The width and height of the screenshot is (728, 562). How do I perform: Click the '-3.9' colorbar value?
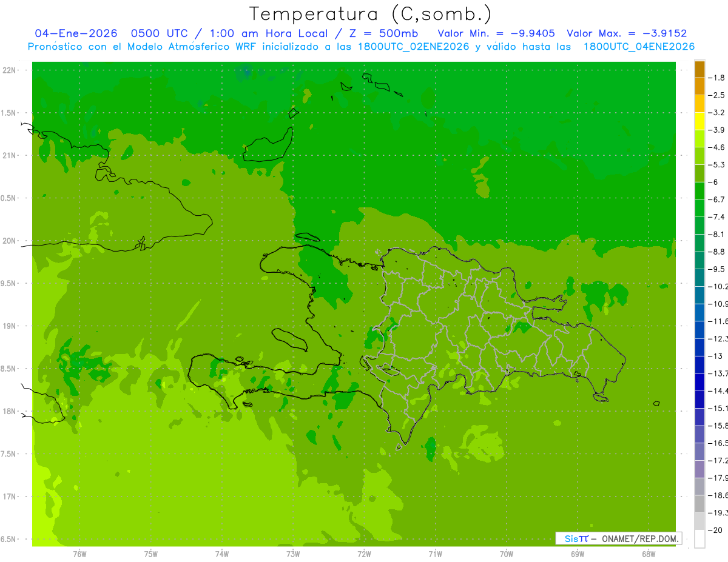pos(716,130)
